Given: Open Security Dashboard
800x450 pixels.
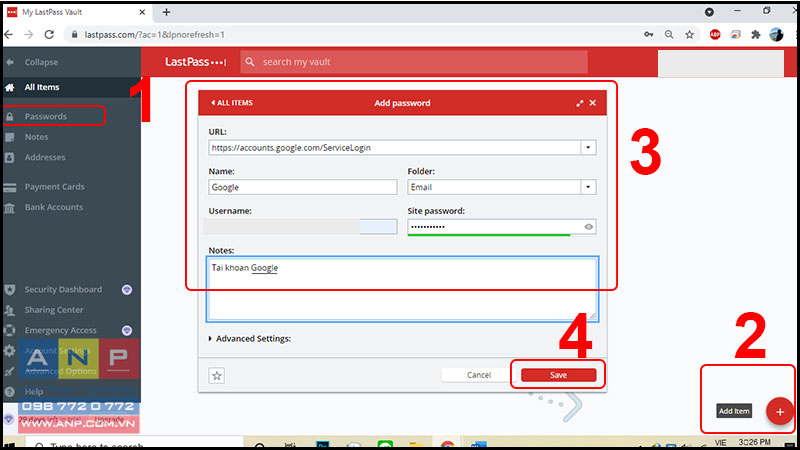Looking at the screenshot, I should [x=63, y=289].
